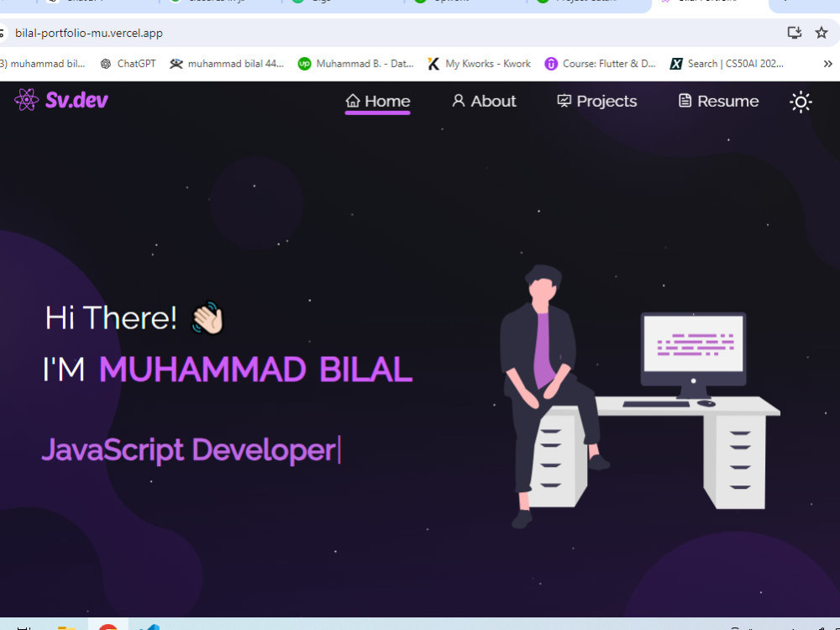Screen dimensions: 840x630
Task: Click the Kwork bookmark favicon
Action: point(433,64)
